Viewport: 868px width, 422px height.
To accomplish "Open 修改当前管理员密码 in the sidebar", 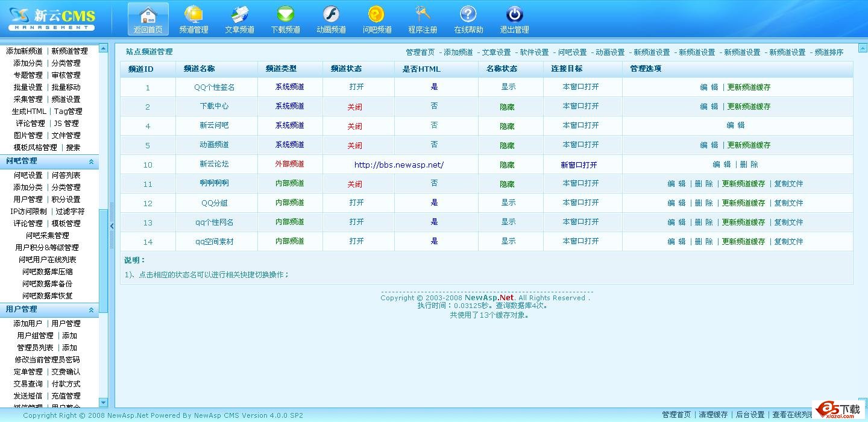I will click(48, 360).
